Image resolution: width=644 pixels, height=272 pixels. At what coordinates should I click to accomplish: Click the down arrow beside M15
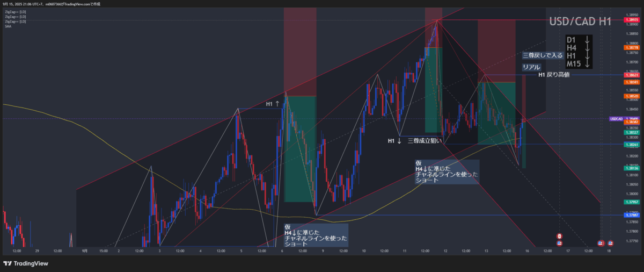587,63
